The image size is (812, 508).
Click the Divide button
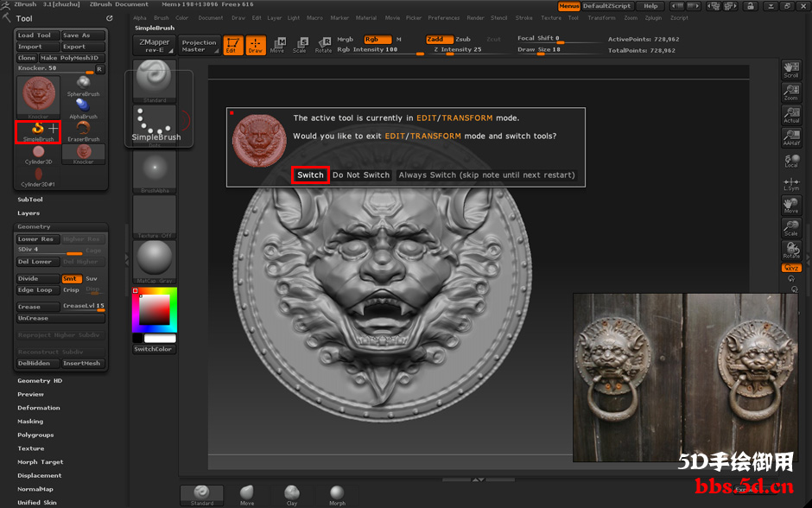(38, 278)
